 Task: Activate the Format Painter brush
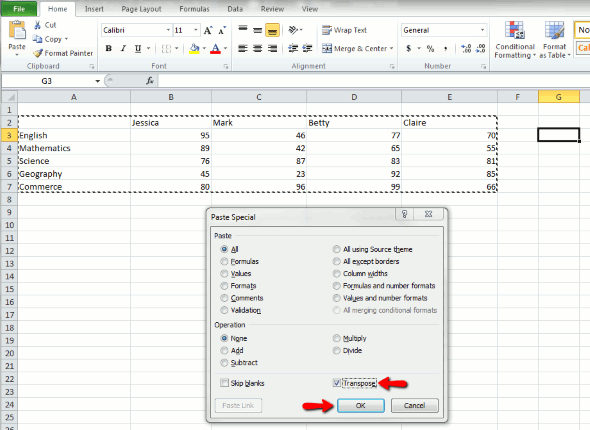pyautogui.click(x=38, y=53)
